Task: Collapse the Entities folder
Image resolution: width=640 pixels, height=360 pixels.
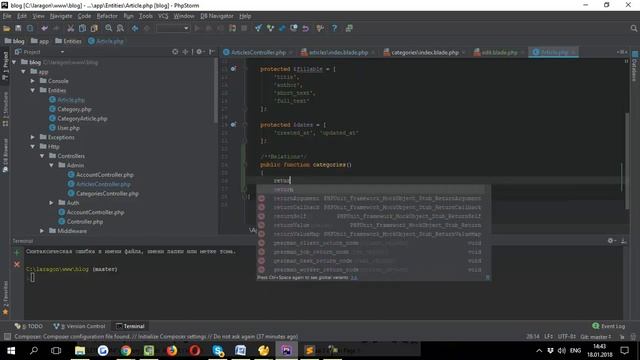Action: tap(33, 90)
